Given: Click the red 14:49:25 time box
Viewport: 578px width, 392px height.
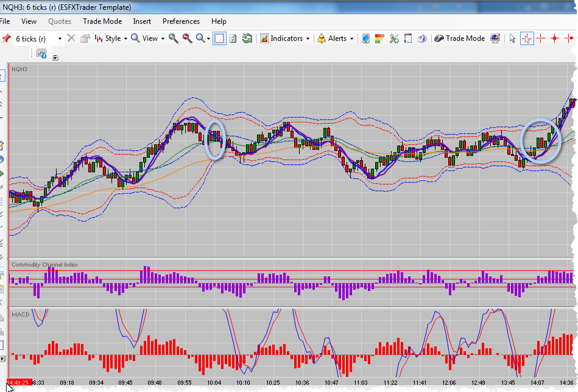Looking at the screenshot, I should point(19,382).
